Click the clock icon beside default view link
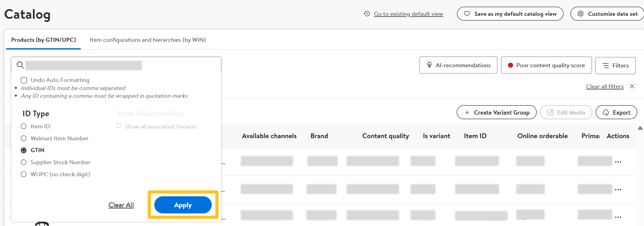Image resolution: width=644 pixels, height=226 pixels. [x=367, y=14]
